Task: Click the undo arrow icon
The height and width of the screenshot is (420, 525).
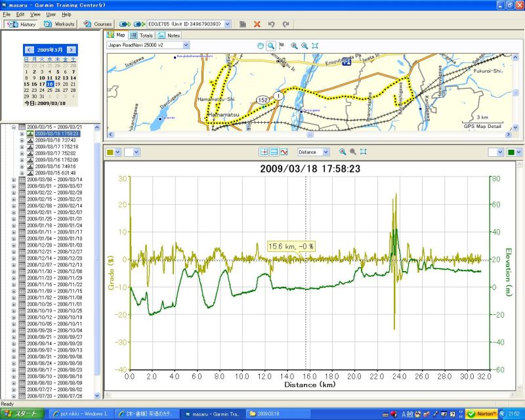Action: [x=271, y=24]
